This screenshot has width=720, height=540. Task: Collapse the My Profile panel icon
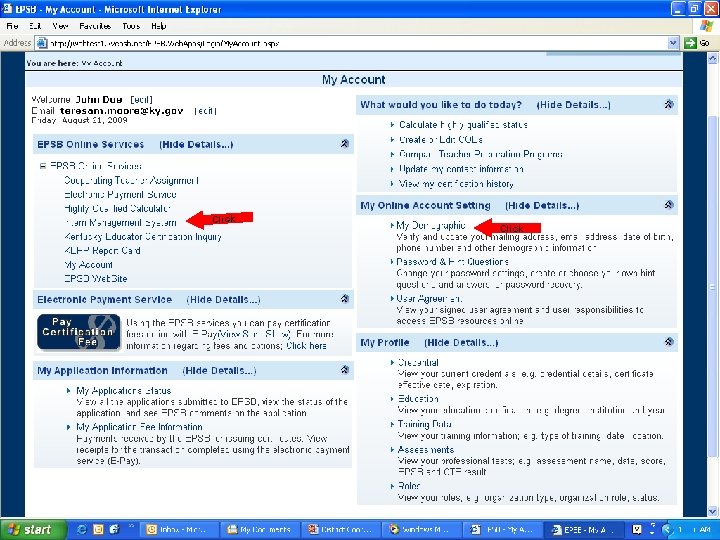pos(669,342)
